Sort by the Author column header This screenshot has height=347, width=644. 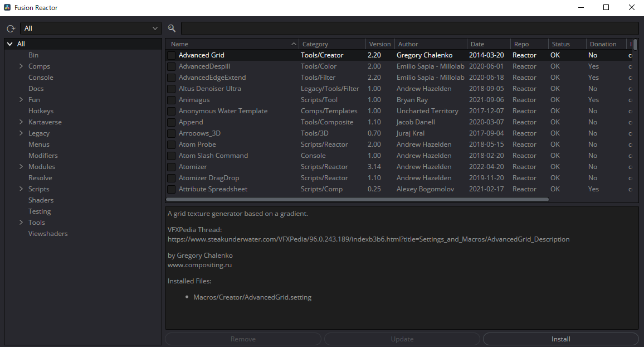point(431,44)
